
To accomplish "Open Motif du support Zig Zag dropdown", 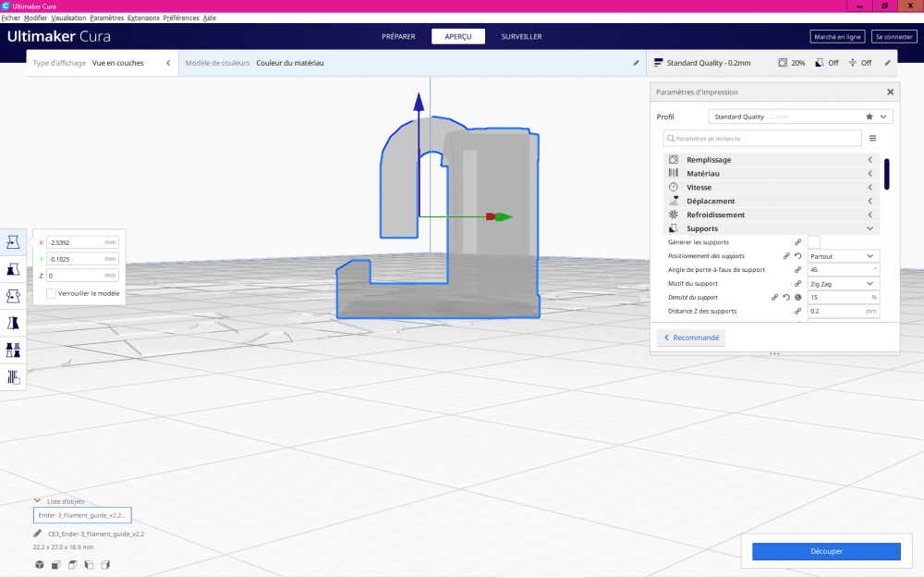I will click(x=844, y=284).
